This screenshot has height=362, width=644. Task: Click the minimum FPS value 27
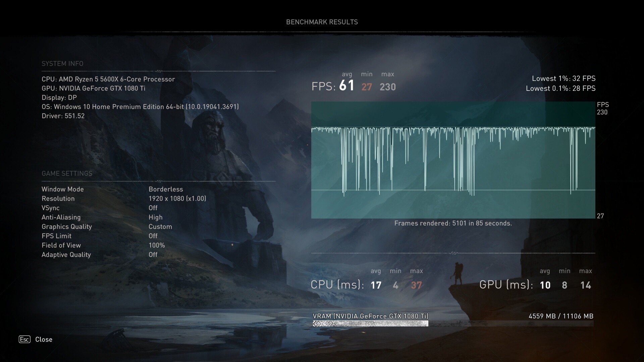367,87
